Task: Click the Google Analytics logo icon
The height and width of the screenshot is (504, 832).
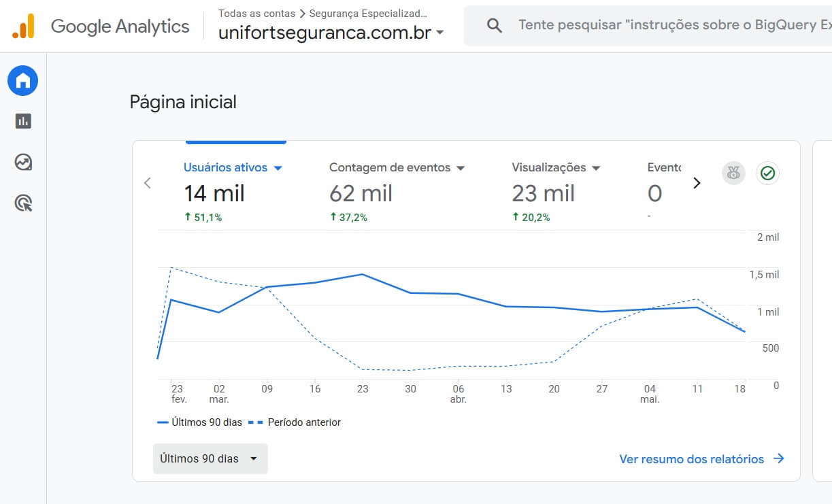Action: (23, 27)
